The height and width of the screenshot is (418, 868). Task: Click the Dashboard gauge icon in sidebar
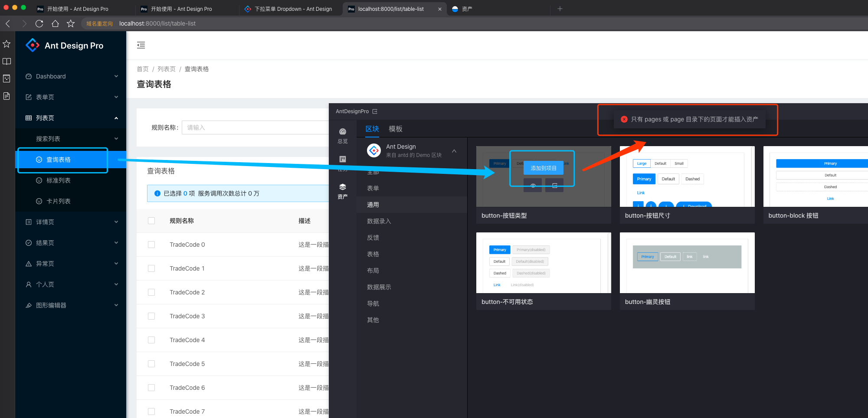coord(29,76)
